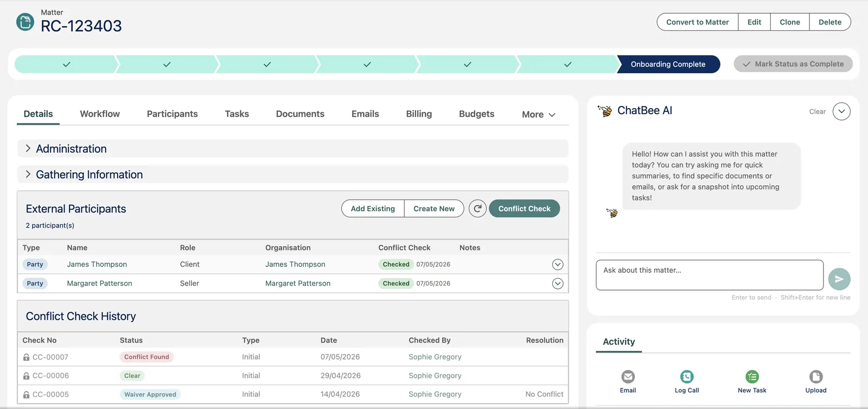Click the Log Call activity icon
The image size is (868, 409).
coord(687,376)
